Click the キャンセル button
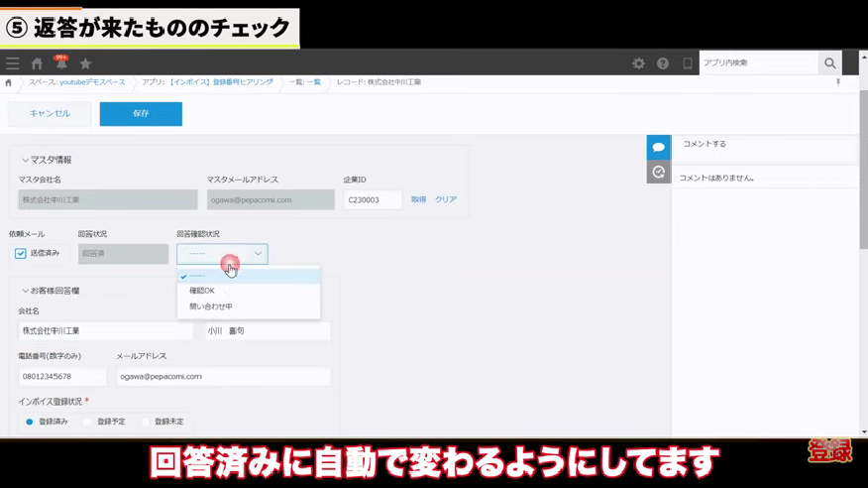The width and height of the screenshot is (868, 488). (x=50, y=113)
